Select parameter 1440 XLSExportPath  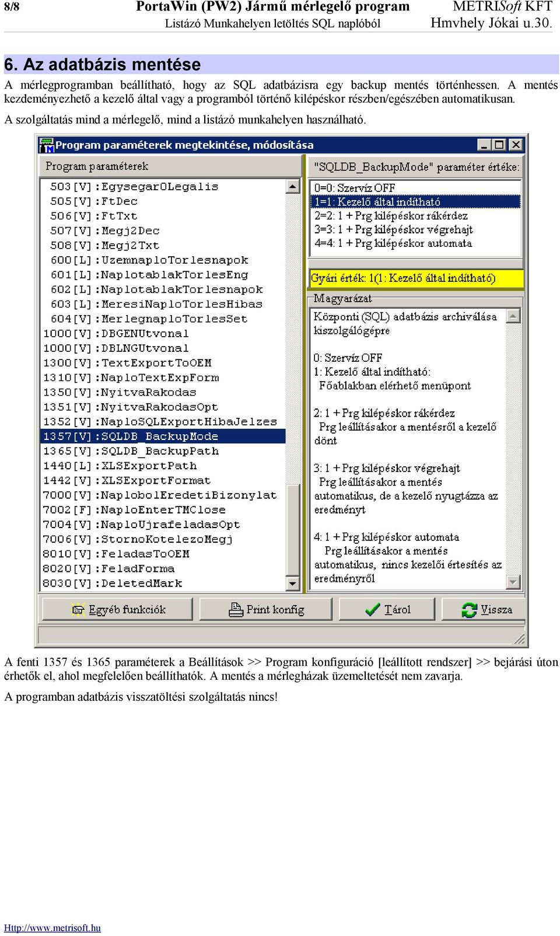[163, 466]
